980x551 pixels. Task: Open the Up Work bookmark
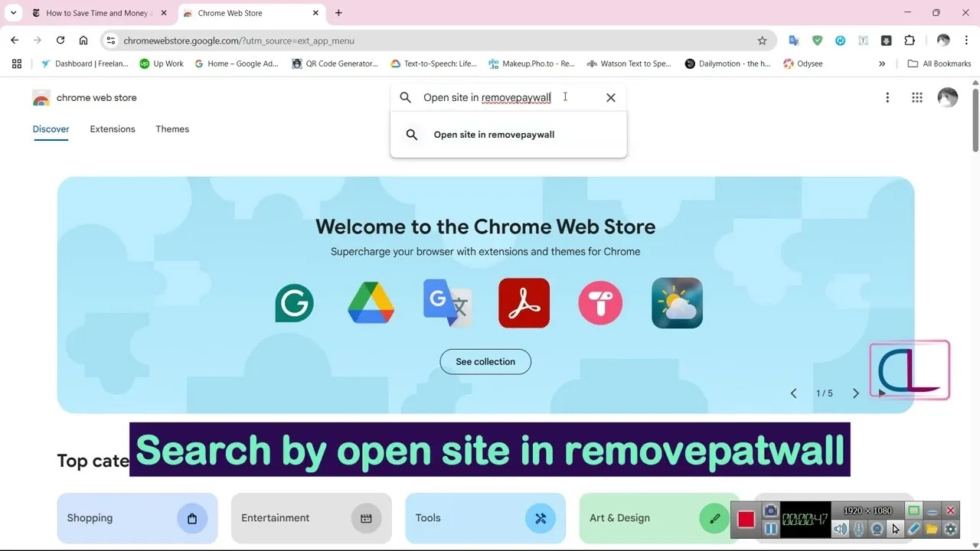(x=162, y=64)
